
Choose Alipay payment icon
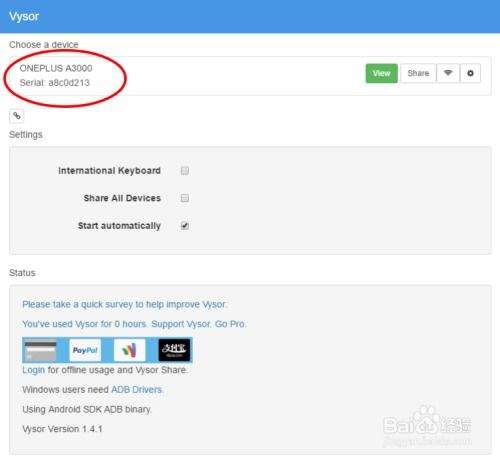(x=174, y=350)
